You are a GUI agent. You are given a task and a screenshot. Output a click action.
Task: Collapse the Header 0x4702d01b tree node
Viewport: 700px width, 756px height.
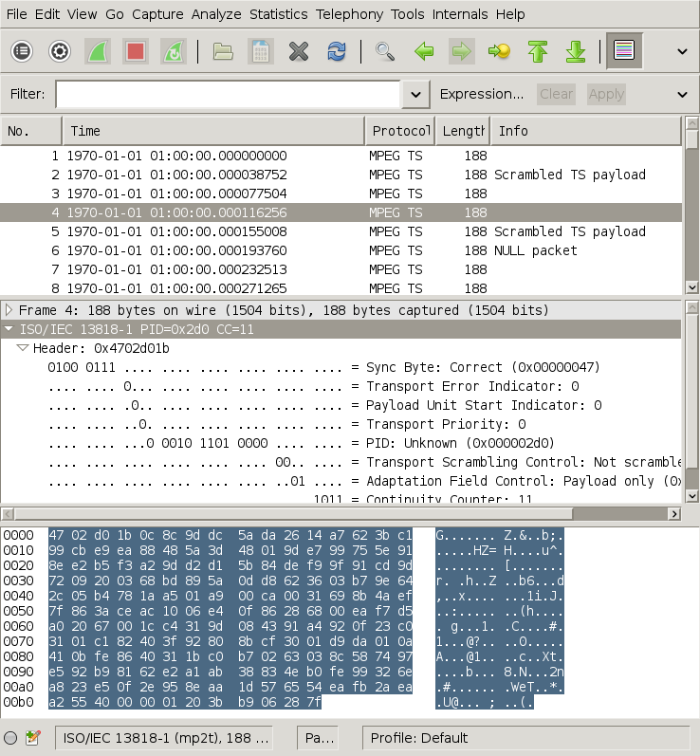pos(24,348)
